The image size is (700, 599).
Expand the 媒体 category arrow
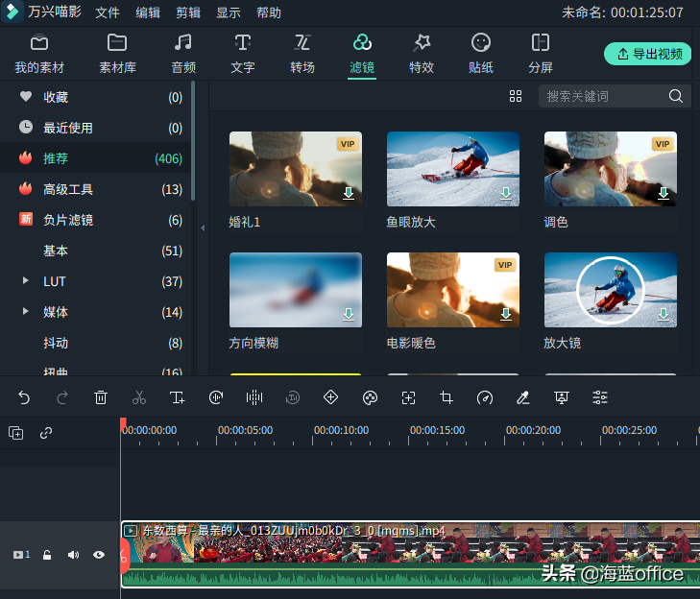26,312
